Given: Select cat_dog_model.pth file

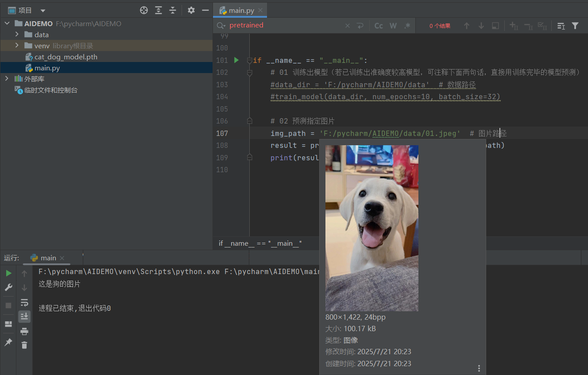Looking at the screenshot, I should [66, 57].
